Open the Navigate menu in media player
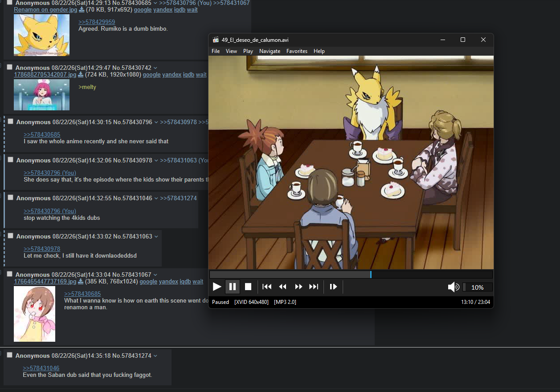560x392 pixels. (x=270, y=51)
